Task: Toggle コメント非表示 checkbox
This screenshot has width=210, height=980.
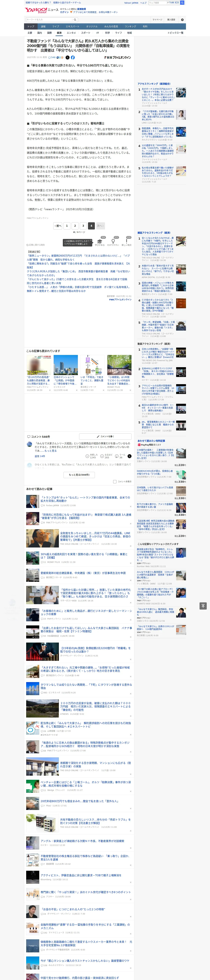Action: point(115,482)
